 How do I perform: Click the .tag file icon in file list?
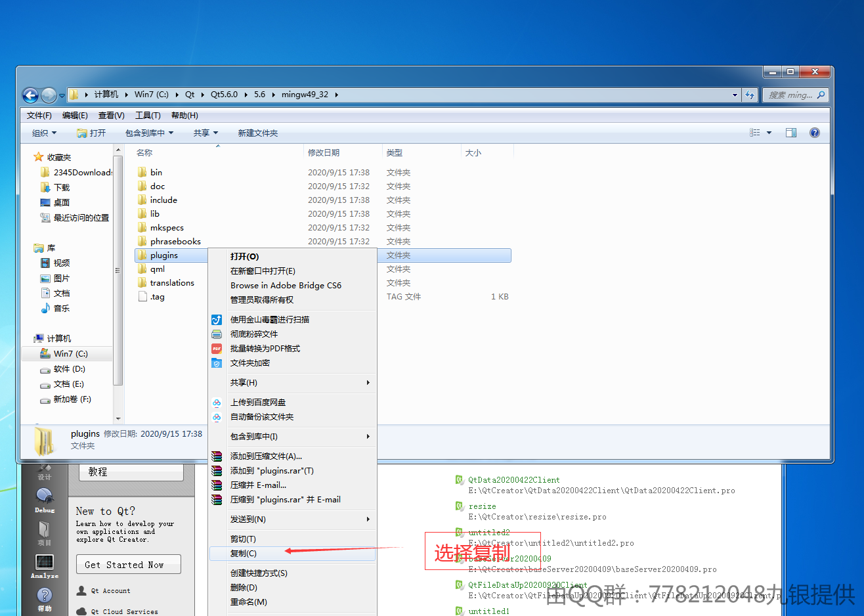pyautogui.click(x=142, y=297)
